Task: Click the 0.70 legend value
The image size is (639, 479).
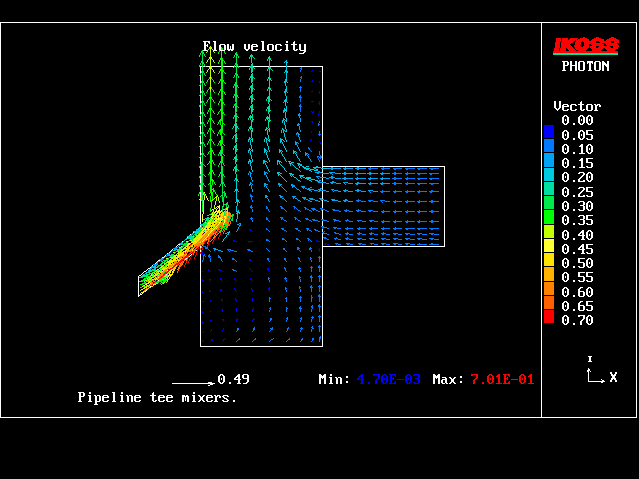Action: point(577,320)
